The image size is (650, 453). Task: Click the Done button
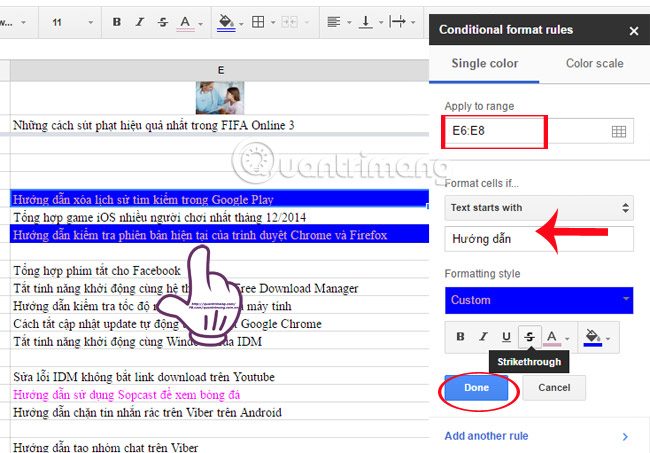(x=476, y=388)
